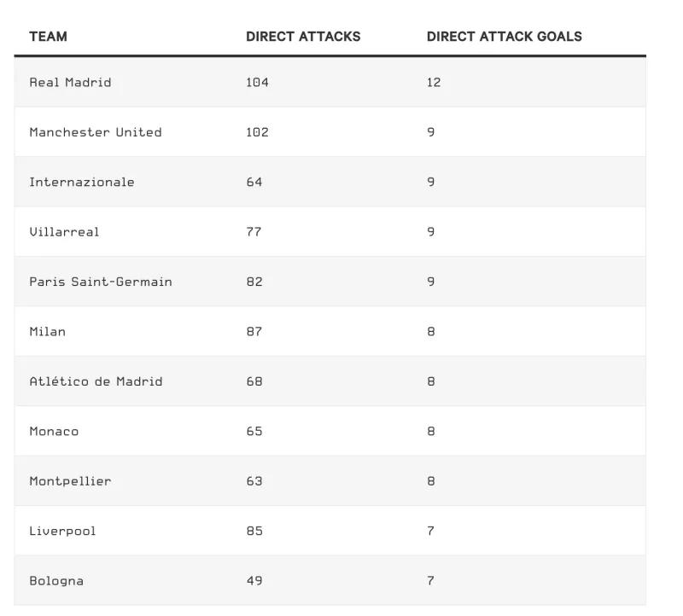Image resolution: width=683 pixels, height=616 pixels.
Task: Select Bologna in the team column
Action: coord(56,581)
